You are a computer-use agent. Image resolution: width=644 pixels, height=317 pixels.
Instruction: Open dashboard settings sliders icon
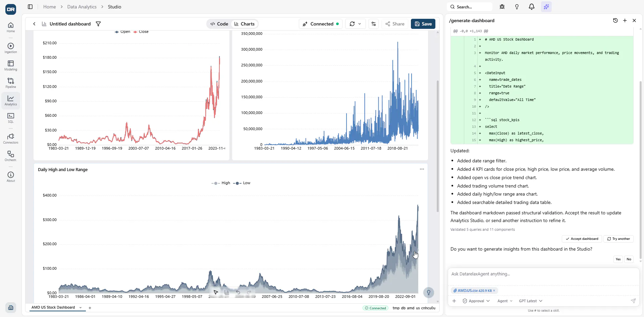[374, 24]
